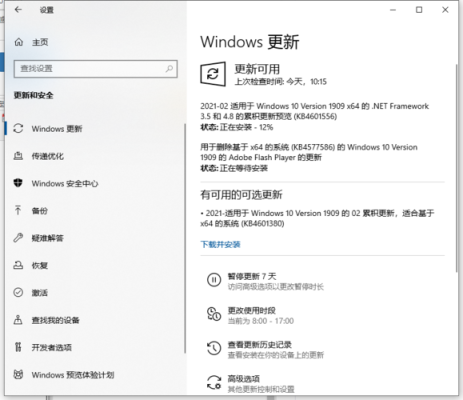Click the 疑难解答 wrench icon
The image size is (463, 400).
pyautogui.click(x=18, y=238)
